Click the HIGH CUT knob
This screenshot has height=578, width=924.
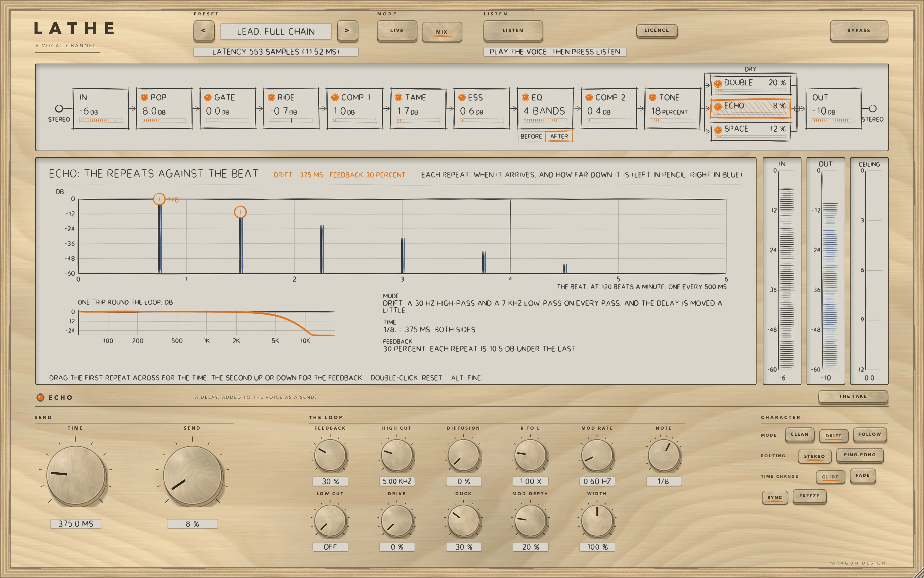click(x=397, y=455)
